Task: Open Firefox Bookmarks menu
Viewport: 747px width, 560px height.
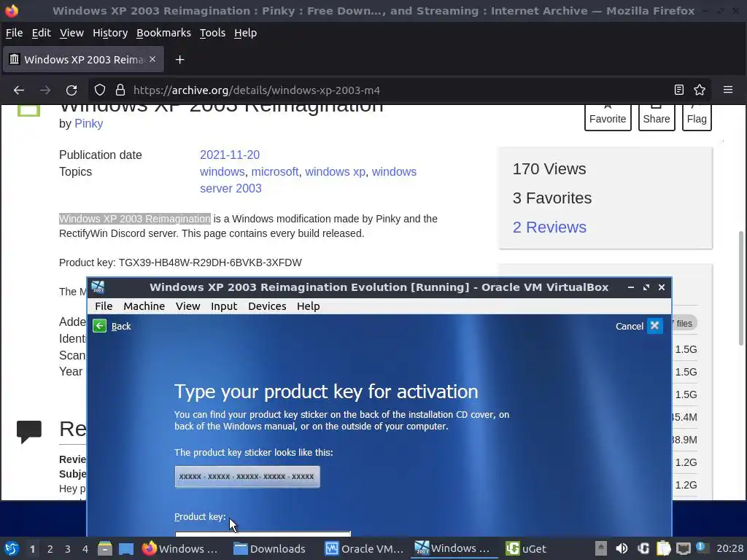Action: click(163, 33)
